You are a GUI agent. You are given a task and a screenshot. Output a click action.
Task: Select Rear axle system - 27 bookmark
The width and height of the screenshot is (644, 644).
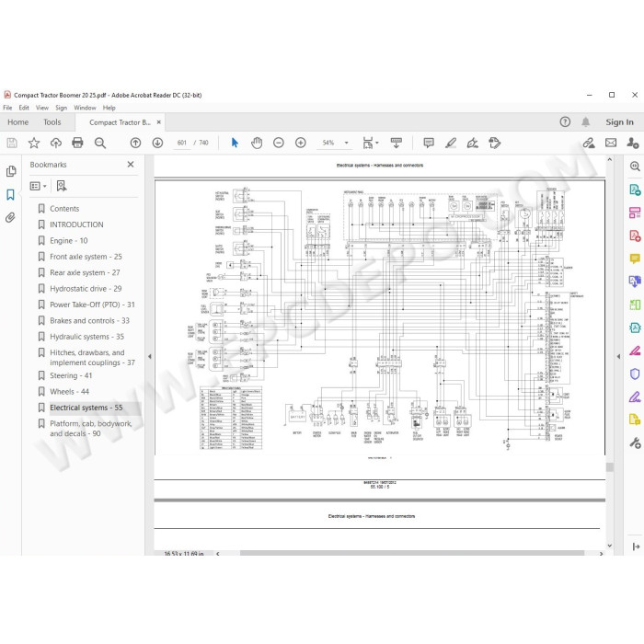pyautogui.click(x=85, y=272)
